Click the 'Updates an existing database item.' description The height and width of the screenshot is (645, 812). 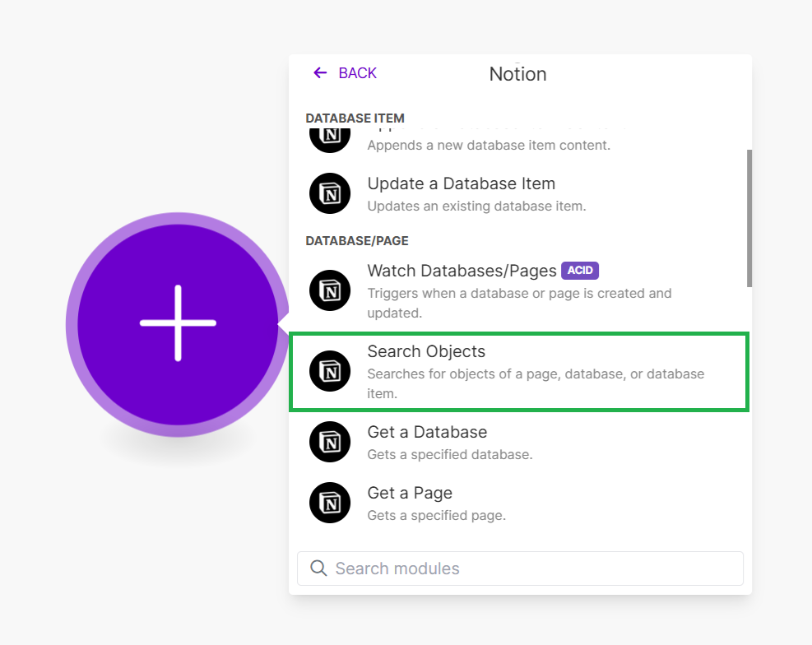(x=476, y=206)
